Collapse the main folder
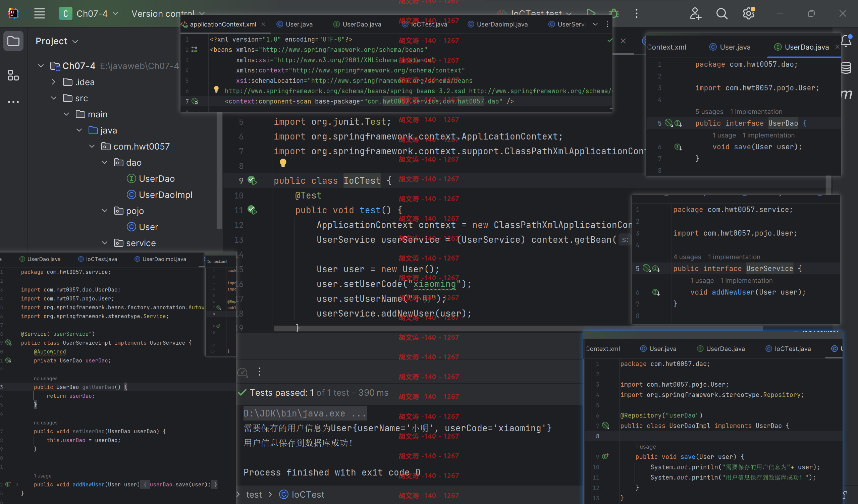The width and height of the screenshot is (858, 504). (x=66, y=114)
